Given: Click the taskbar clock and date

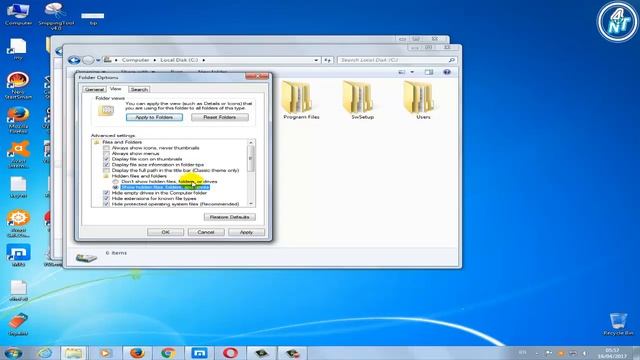Looking at the screenshot, I should pyautogui.click(x=612, y=353).
